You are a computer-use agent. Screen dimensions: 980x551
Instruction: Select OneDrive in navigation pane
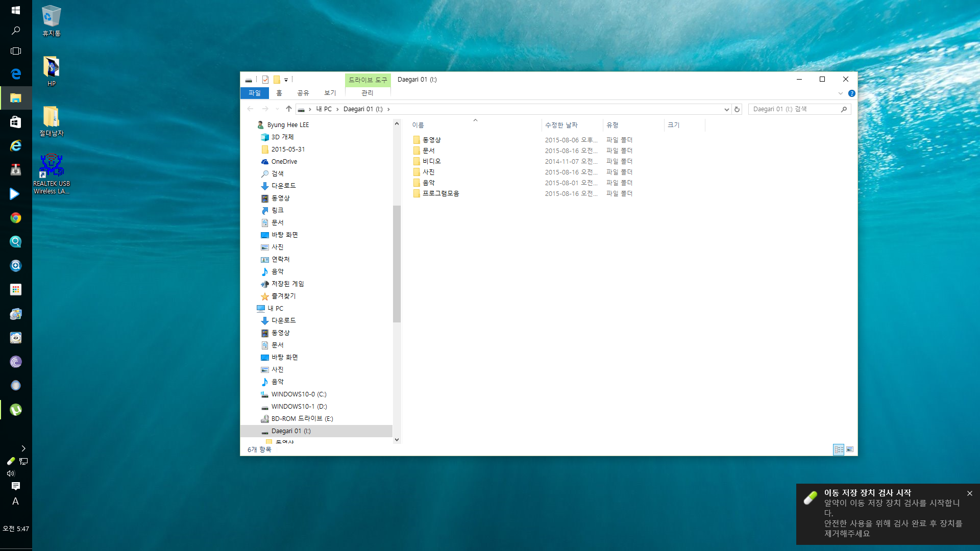tap(284, 162)
